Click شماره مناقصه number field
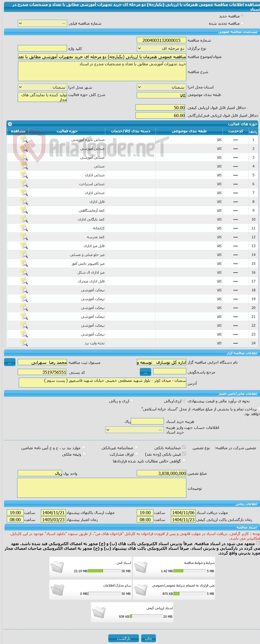Viewport: 260px width, 644px height. click(x=162, y=40)
